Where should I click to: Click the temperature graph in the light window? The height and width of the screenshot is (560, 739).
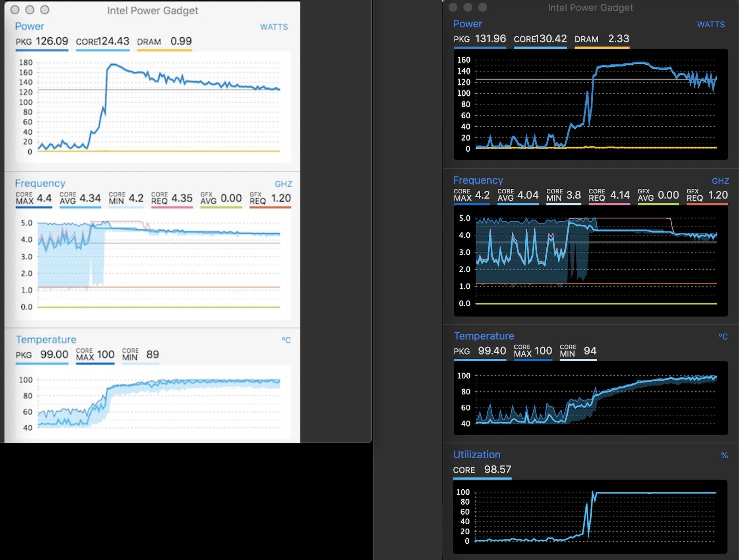pos(153,402)
